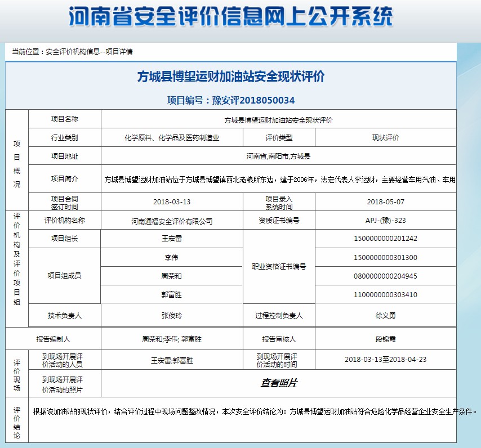Click the 到现场开展评价活动的人员 label
Image resolution: width=481 pixels, height=448 pixels.
(63, 360)
